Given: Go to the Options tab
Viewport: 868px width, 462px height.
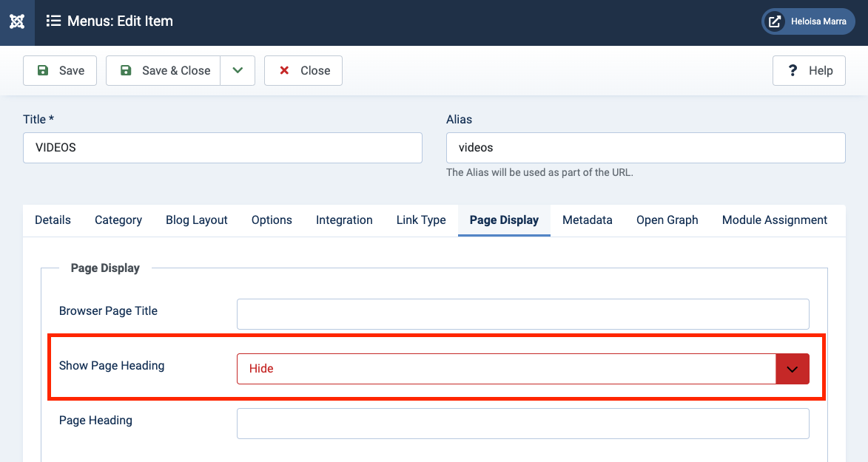Looking at the screenshot, I should (x=272, y=220).
